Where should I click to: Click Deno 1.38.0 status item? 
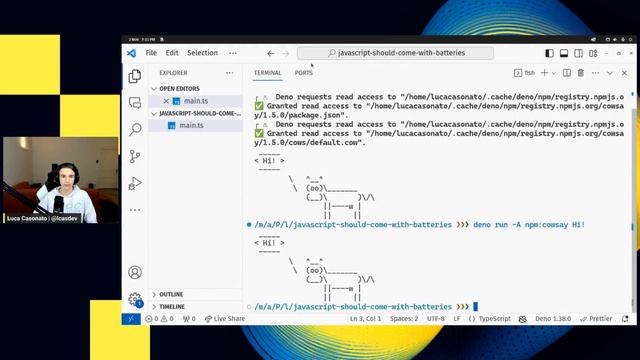(x=553, y=319)
